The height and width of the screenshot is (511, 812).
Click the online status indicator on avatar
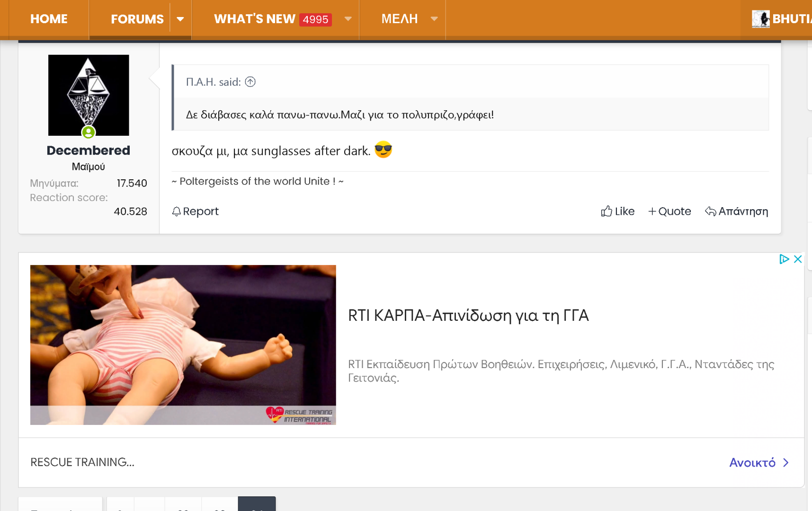89,132
